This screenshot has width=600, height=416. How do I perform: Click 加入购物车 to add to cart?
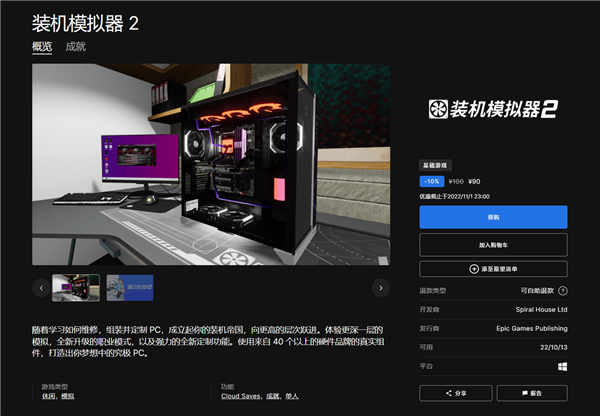(492, 244)
